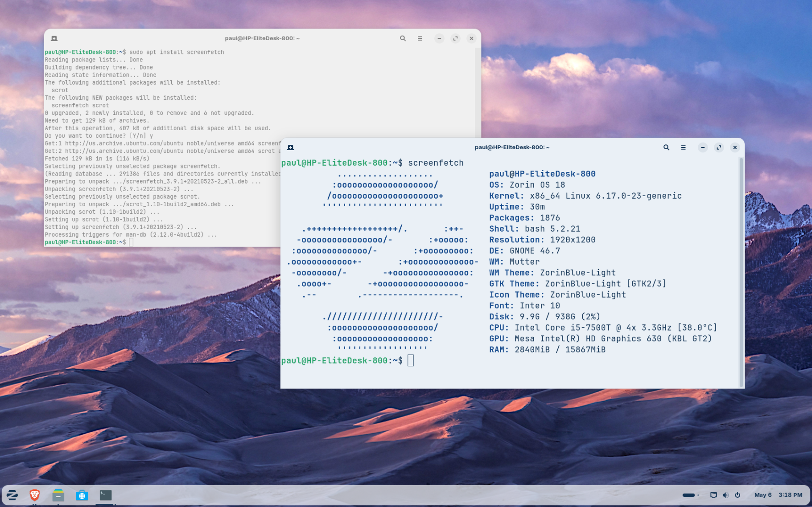
Task: Click the 'OS: Zorin OS 18' line
Action: (527, 185)
